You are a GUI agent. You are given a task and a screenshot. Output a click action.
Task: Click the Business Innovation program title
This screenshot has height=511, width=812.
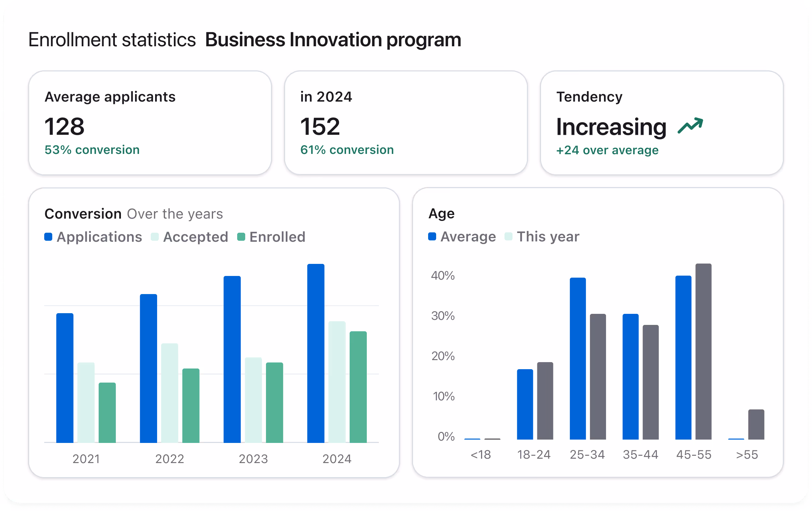[x=333, y=40]
